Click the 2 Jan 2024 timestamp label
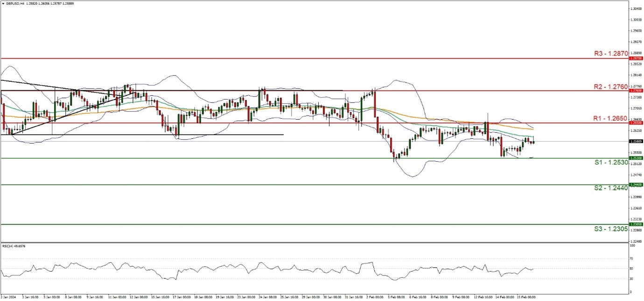Viewport: 644px width, 301px height. pos(8,297)
